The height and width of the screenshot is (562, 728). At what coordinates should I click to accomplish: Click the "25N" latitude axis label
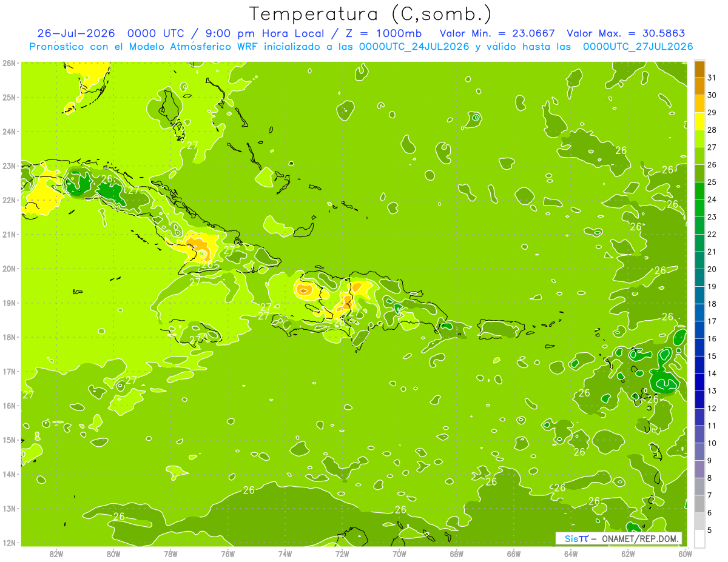coord(9,97)
